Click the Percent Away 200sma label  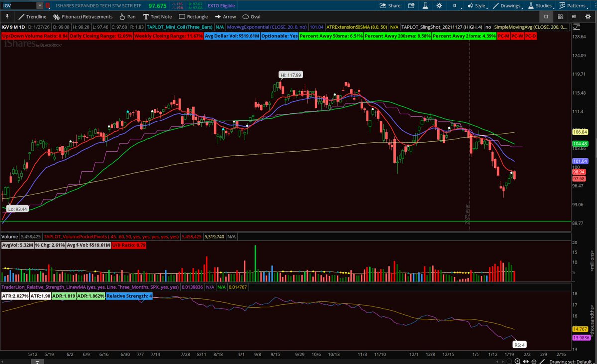(x=398, y=36)
